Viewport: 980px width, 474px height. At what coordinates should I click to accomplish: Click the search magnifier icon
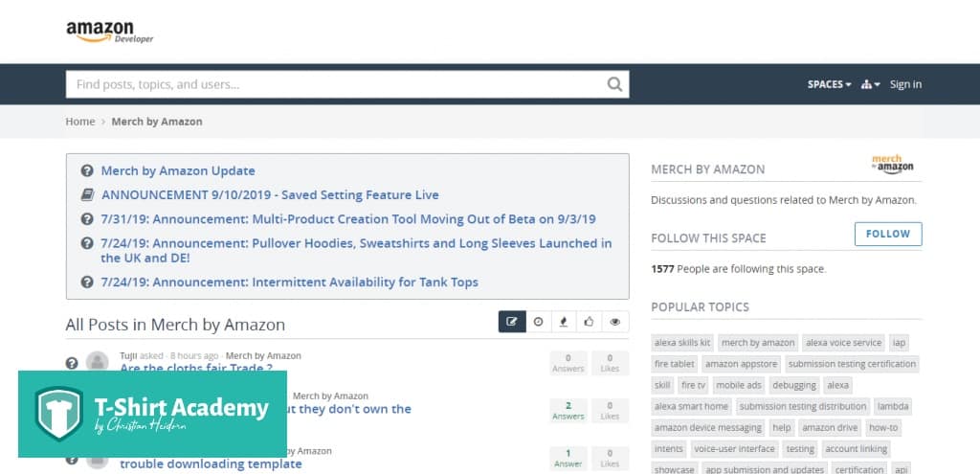[x=614, y=84]
